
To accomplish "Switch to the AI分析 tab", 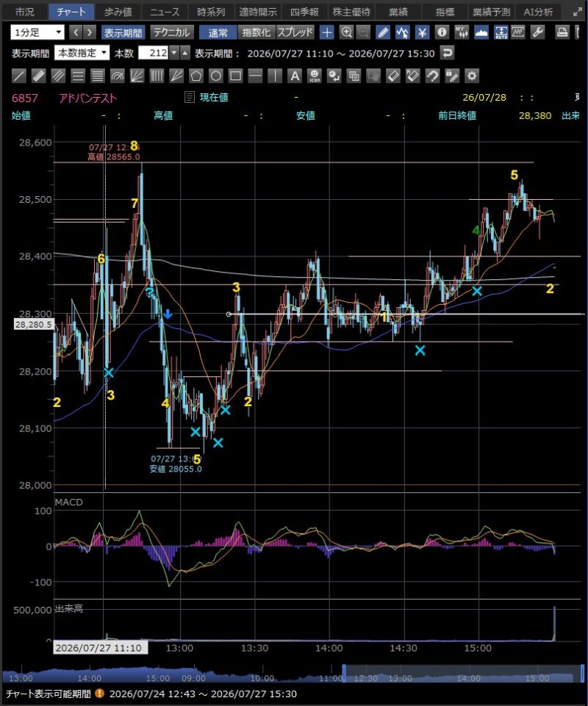I will click(x=538, y=12).
